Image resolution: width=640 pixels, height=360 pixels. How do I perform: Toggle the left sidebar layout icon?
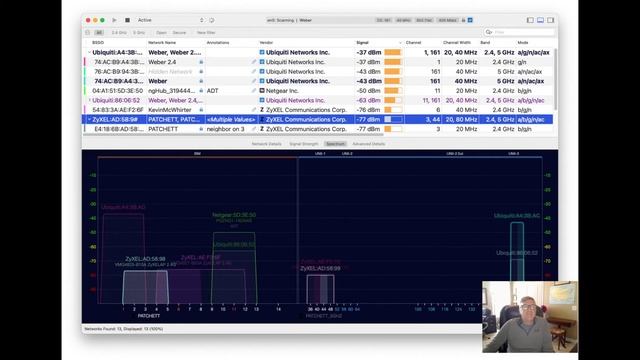530,20
